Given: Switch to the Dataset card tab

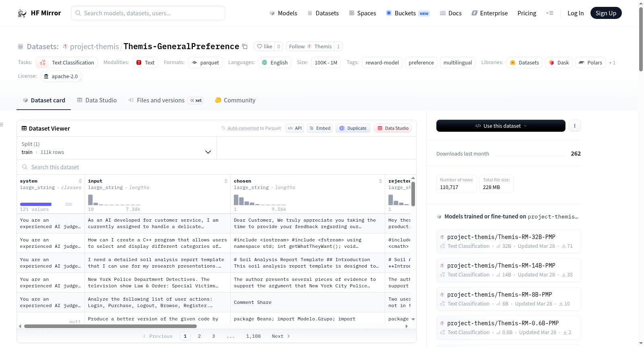Looking at the screenshot, I should pyautogui.click(x=43, y=100).
